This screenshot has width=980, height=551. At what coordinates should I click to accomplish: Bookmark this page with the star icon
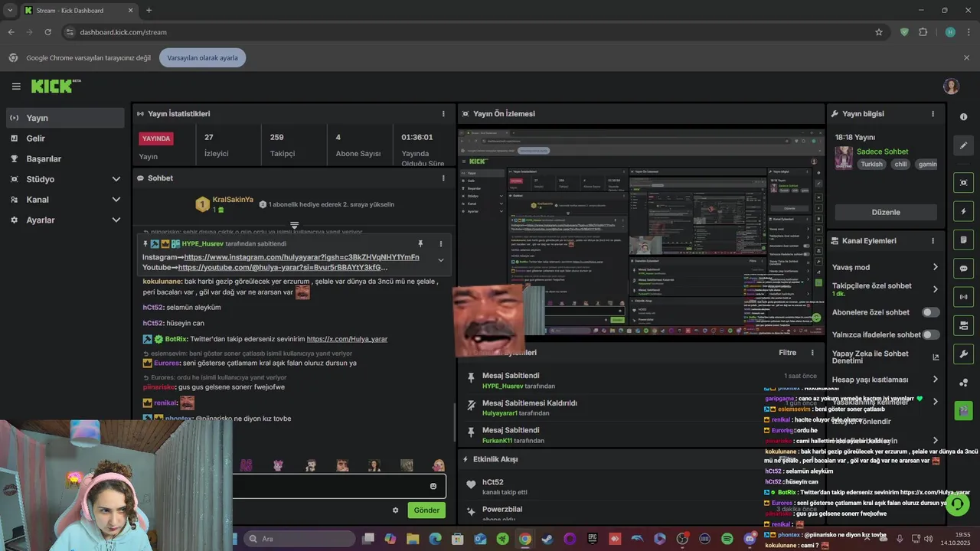[879, 32]
